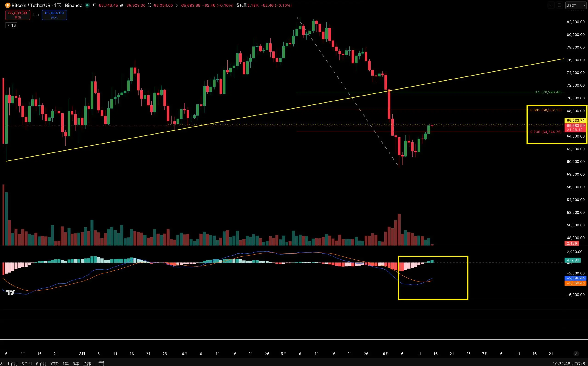Click the 3月 label on the time axis
Viewport: 588px width, 366px height.
pos(82,354)
